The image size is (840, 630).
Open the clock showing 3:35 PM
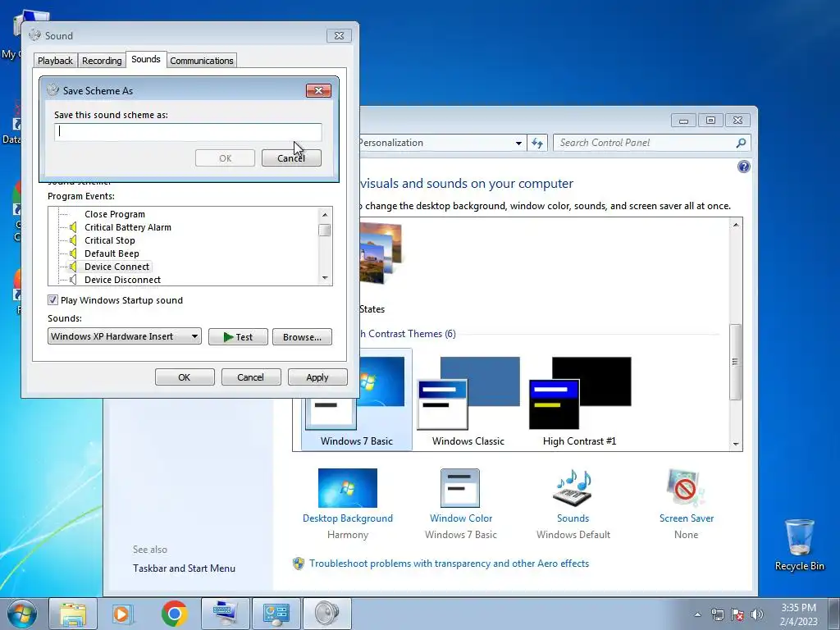798,614
